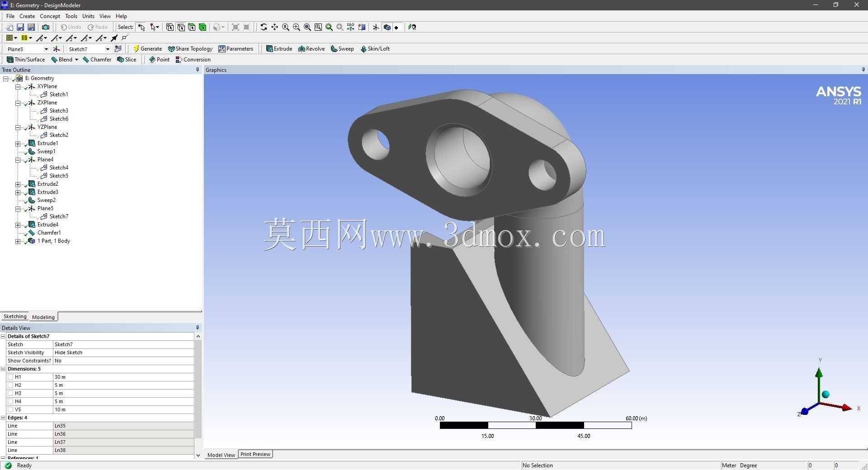Click the Save Project icon
The height and width of the screenshot is (470, 868).
coord(20,27)
